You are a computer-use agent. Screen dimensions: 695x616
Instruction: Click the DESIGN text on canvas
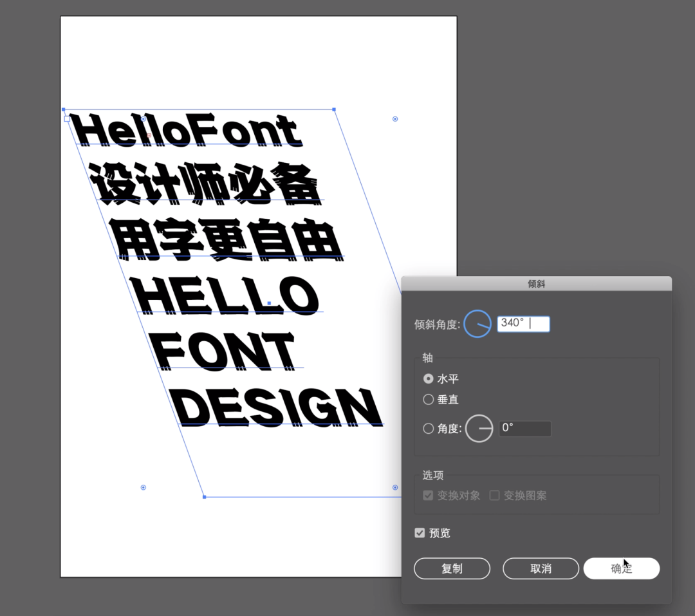(278, 408)
